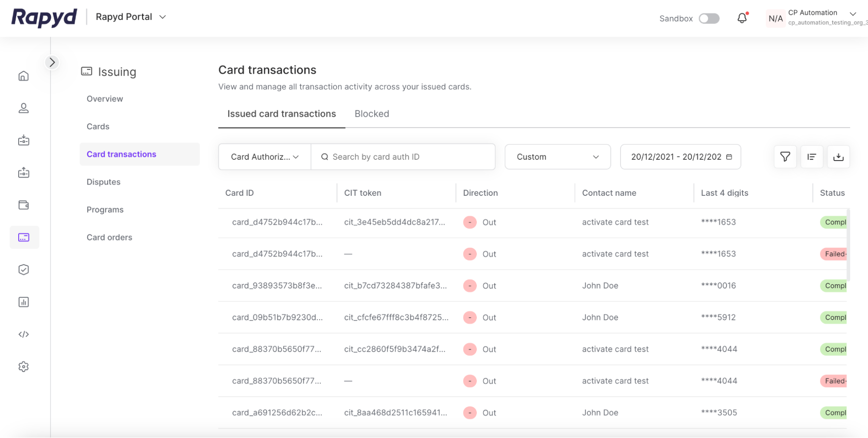Go to Home sidebar icon
Viewport: 868px width, 438px height.
coord(24,76)
